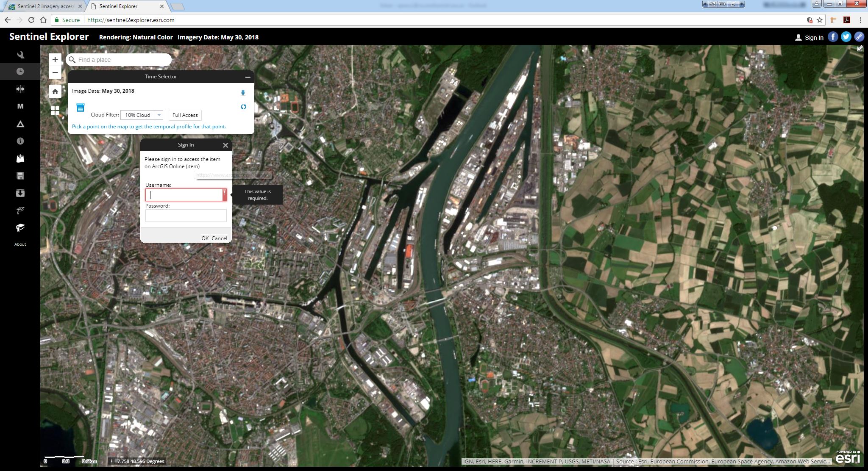Click Cancel in Sign In dialog
Image resolution: width=868 pixels, height=471 pixels.
[219, 238]
